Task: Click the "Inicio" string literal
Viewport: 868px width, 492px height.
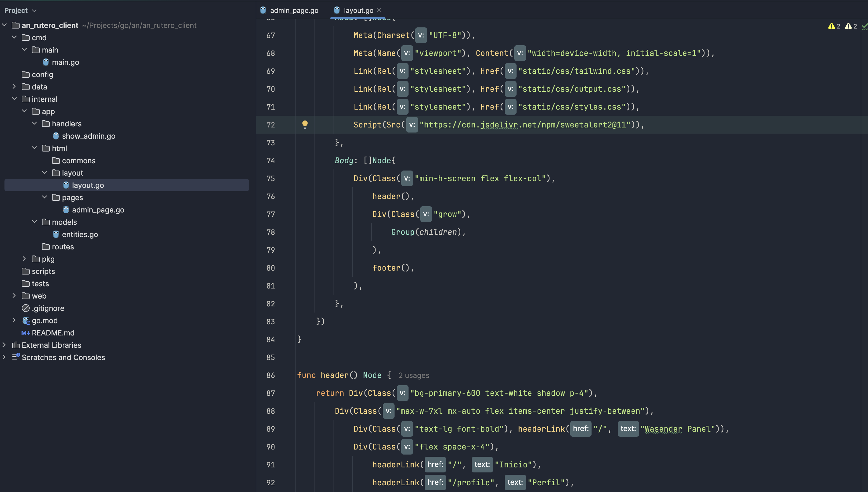Action: [x=513, y=465]
